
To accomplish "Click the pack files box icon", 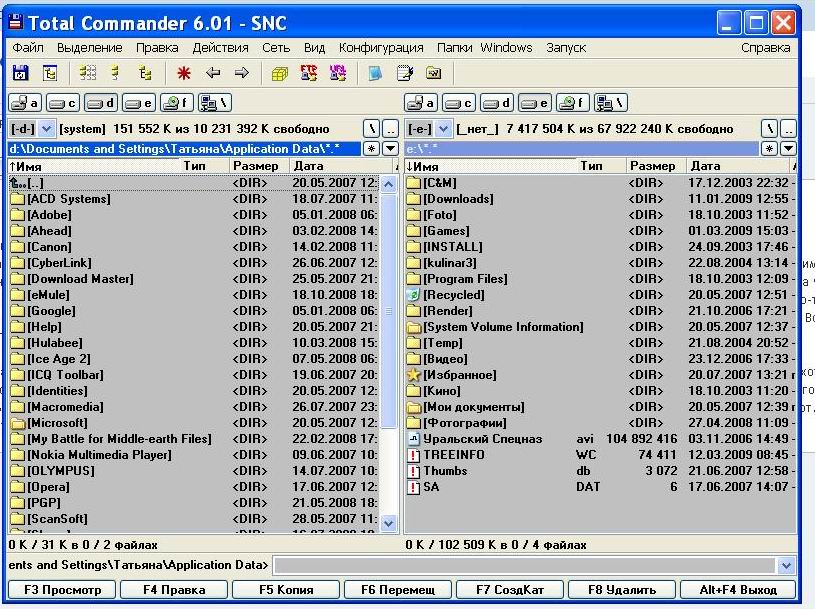I will (x=280, y=73).
